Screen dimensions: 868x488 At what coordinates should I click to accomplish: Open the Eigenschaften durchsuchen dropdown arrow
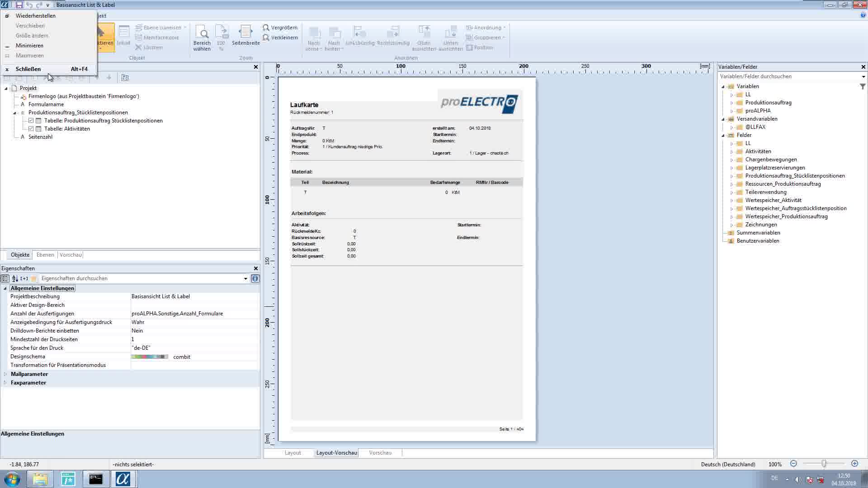[245, 279]
